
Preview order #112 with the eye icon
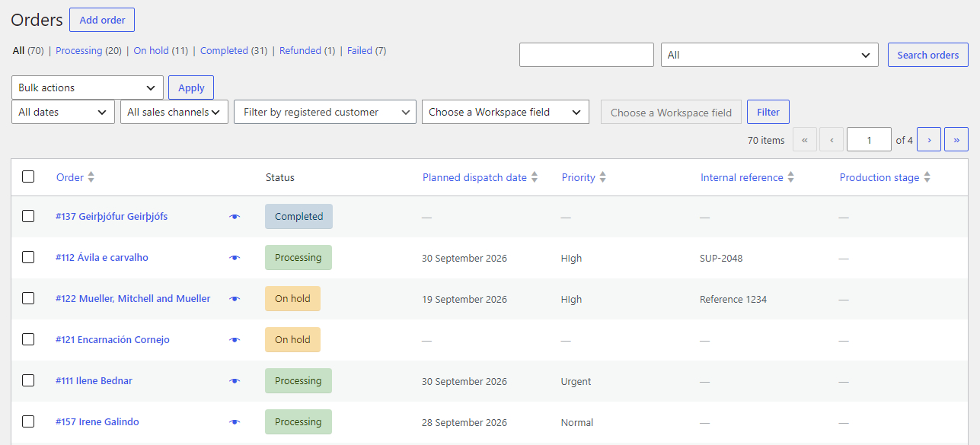coord(235,258)
